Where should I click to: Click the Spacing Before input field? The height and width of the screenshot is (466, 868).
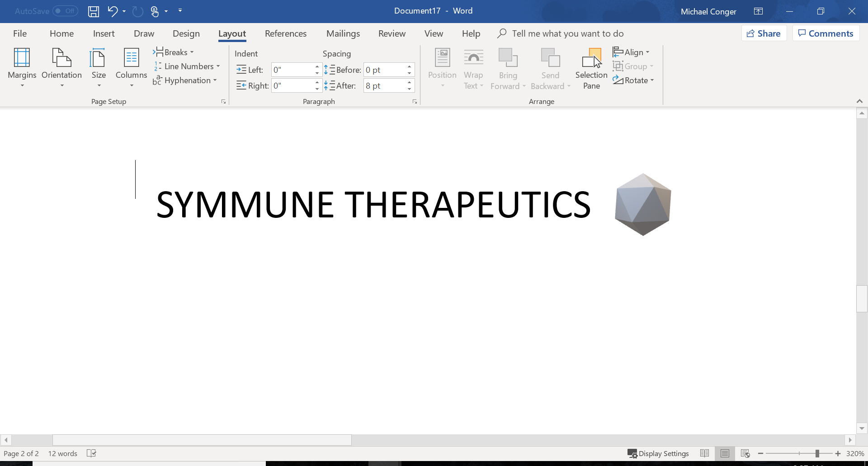[384, 70]
